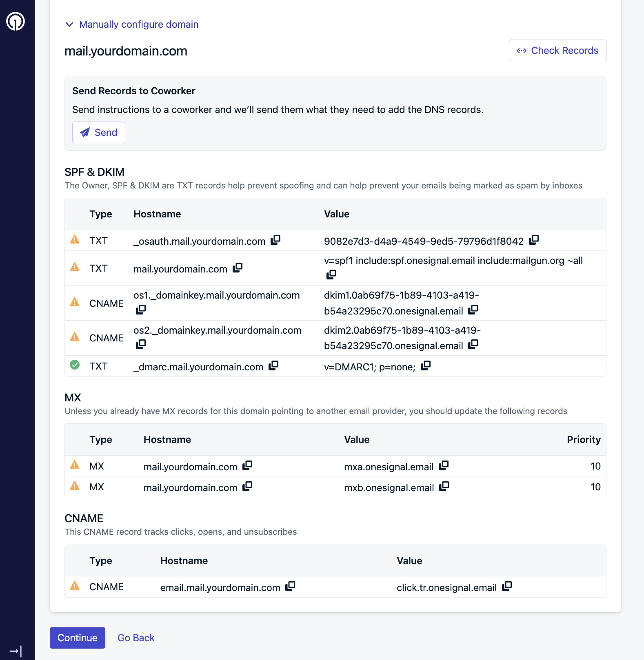
Task: Select the _osauth.mail.yourdomain.com hostname text
Action: point(200,241)
